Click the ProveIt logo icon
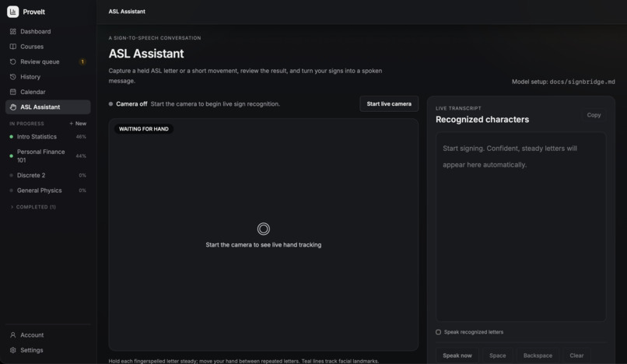The width and height of the screenshot is (627, 364). coord(12,12)
